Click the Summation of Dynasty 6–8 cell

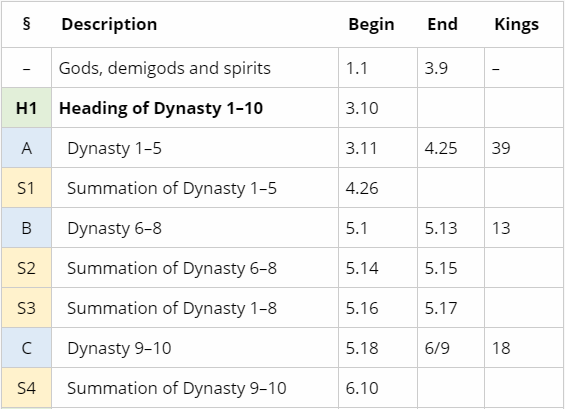(x=195, y=268)
